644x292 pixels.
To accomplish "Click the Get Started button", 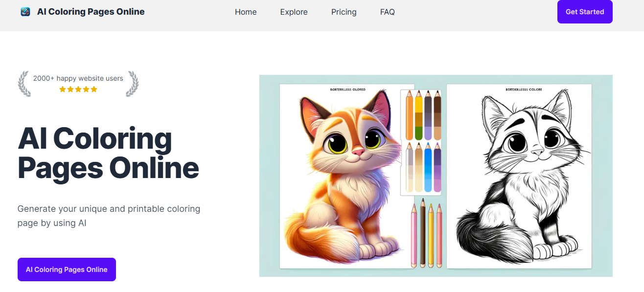I will (585, 12).
